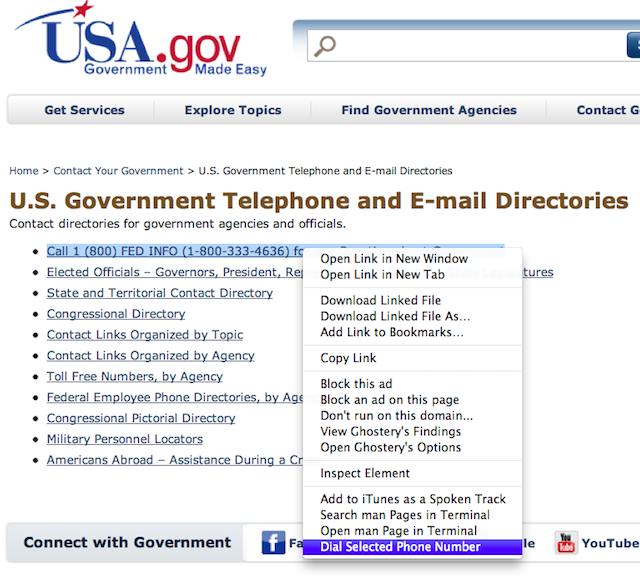
Task: Choose Block an ad on this page
Action: [x=412, y=400]
